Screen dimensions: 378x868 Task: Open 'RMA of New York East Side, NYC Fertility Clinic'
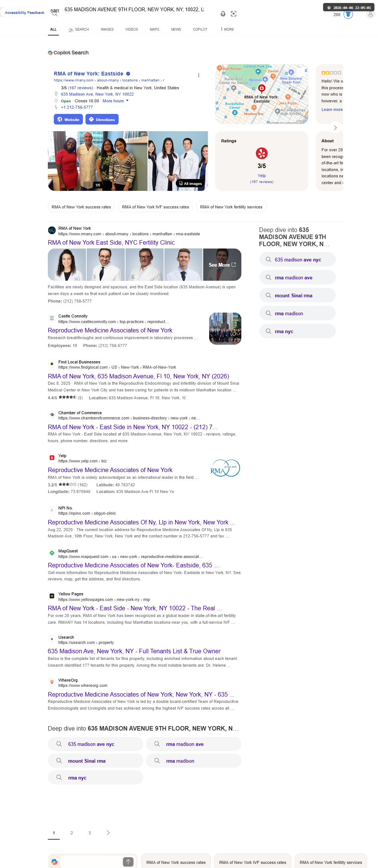coord(111,242)
